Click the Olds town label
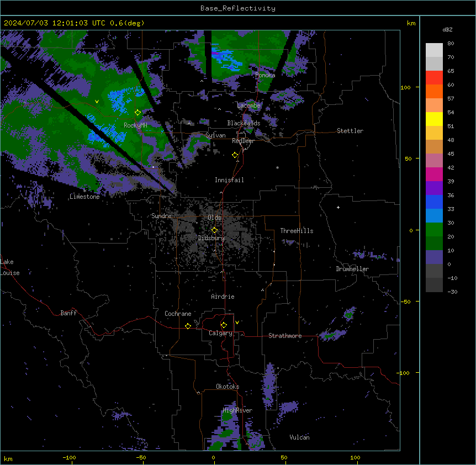 click(214, 218)
